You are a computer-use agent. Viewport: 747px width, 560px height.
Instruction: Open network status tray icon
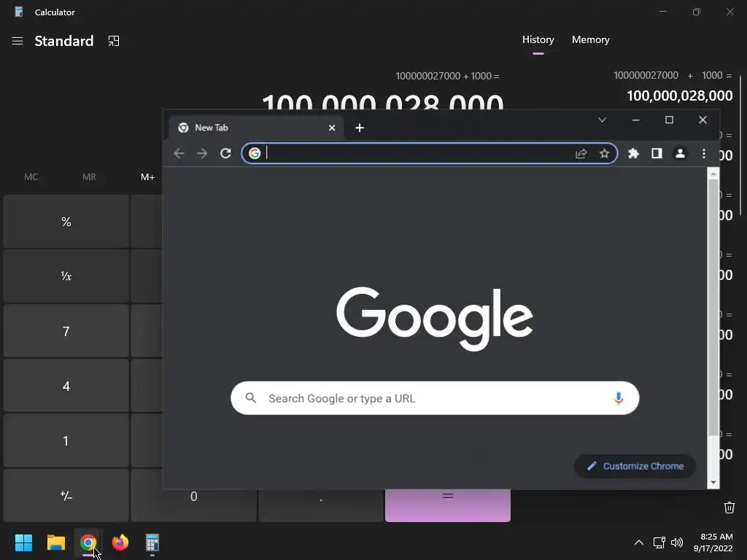(659, 542)
